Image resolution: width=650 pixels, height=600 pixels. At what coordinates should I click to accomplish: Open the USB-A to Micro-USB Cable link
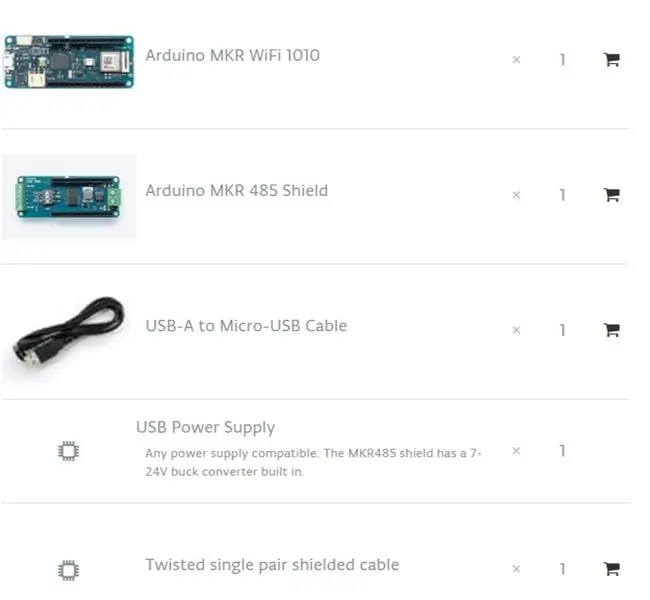[246, 326]
